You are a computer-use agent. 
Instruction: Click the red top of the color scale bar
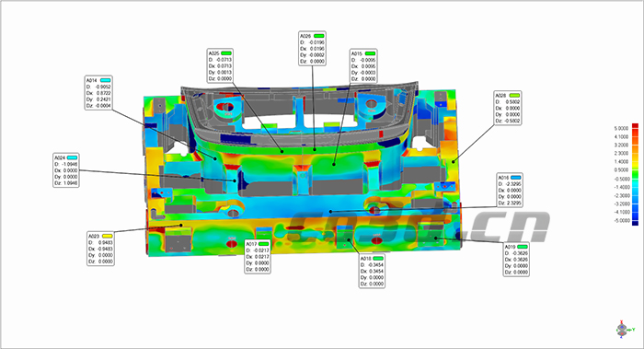point(635,126)
